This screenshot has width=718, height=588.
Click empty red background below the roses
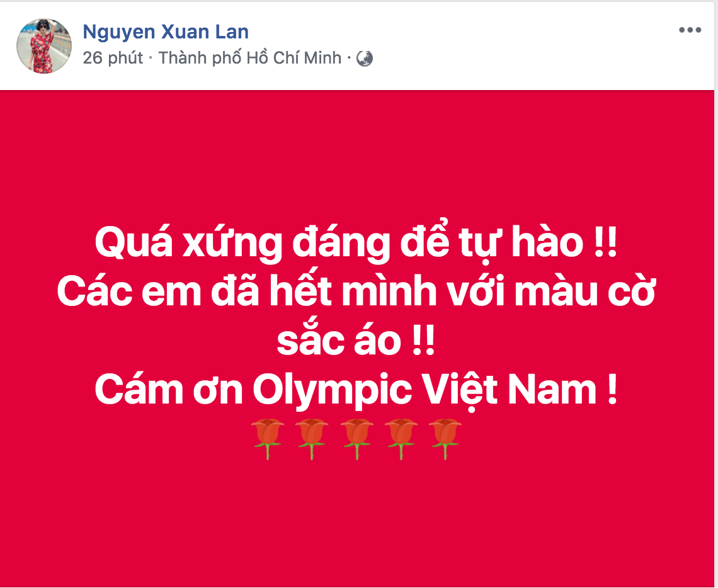357,522
